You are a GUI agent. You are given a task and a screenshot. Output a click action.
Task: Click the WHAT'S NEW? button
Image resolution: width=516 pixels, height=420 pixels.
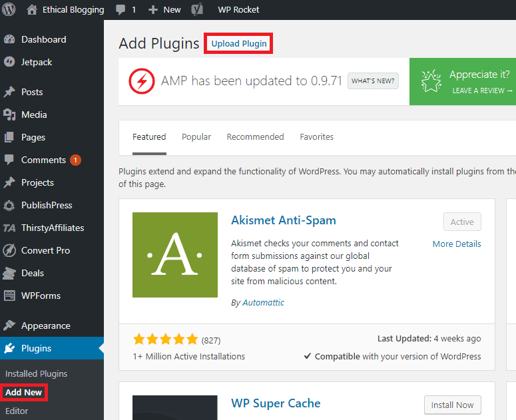pos(373,81)
